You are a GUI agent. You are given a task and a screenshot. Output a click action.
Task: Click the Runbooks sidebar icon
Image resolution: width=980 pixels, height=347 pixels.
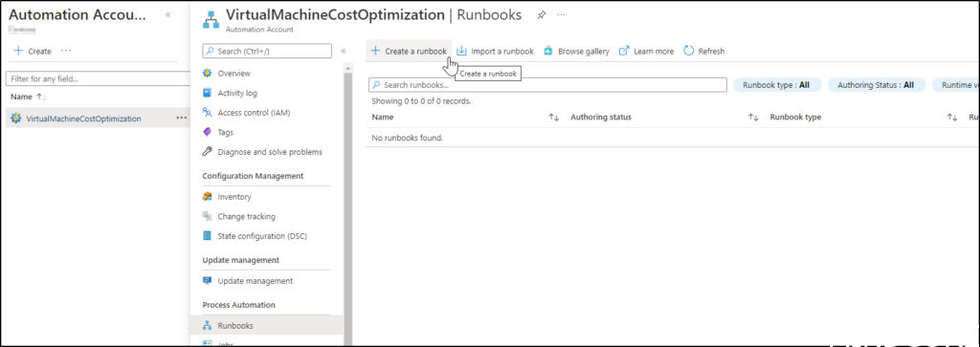[x=208, y=325]
